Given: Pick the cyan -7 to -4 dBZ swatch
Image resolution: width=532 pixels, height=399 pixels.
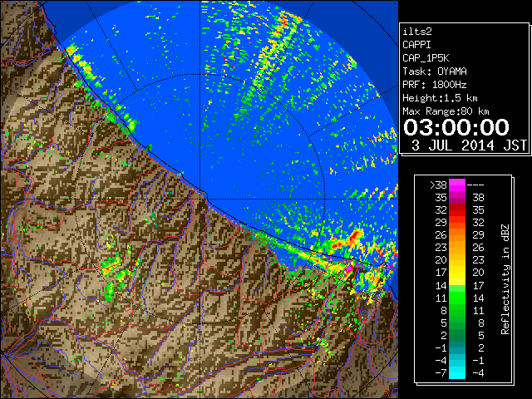Looking at the screenshot, I should 457,372.
